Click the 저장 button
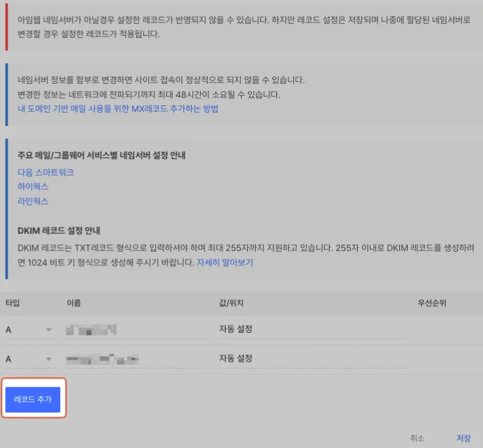 point(463,438)
